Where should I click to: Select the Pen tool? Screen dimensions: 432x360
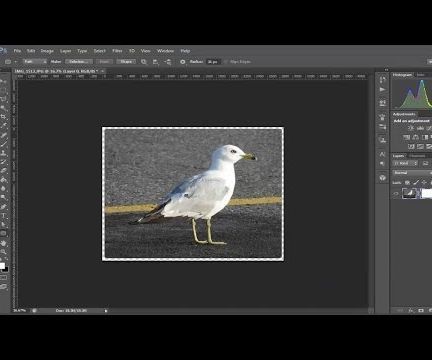[x=3, y=207]
